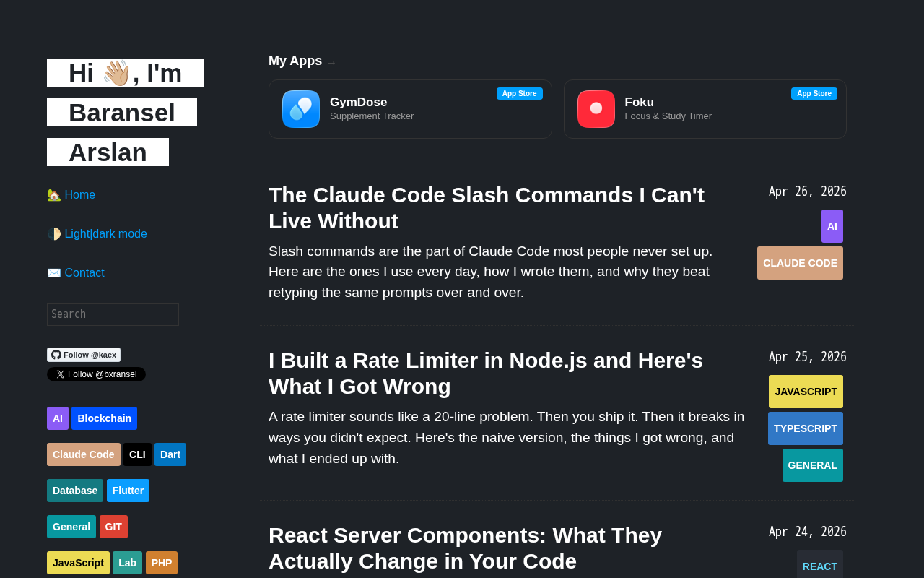The image size is (924, 578).
Task: Open the Claude Code Slash Commands article
Action: pos(487,208)
